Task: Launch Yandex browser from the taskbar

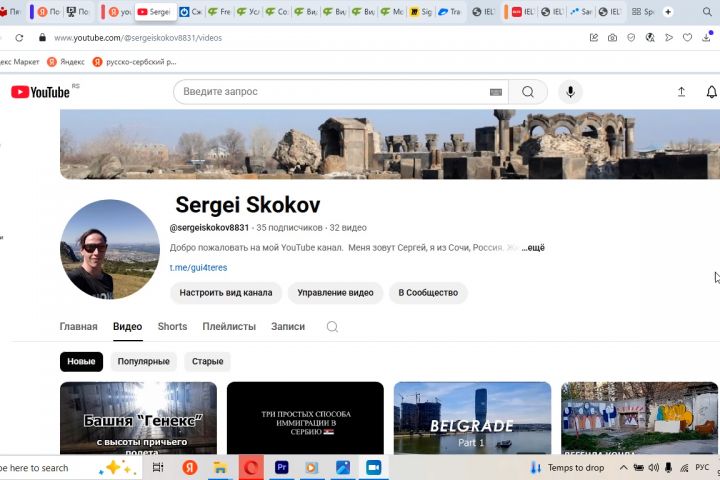Action: (x=190, y=468)
